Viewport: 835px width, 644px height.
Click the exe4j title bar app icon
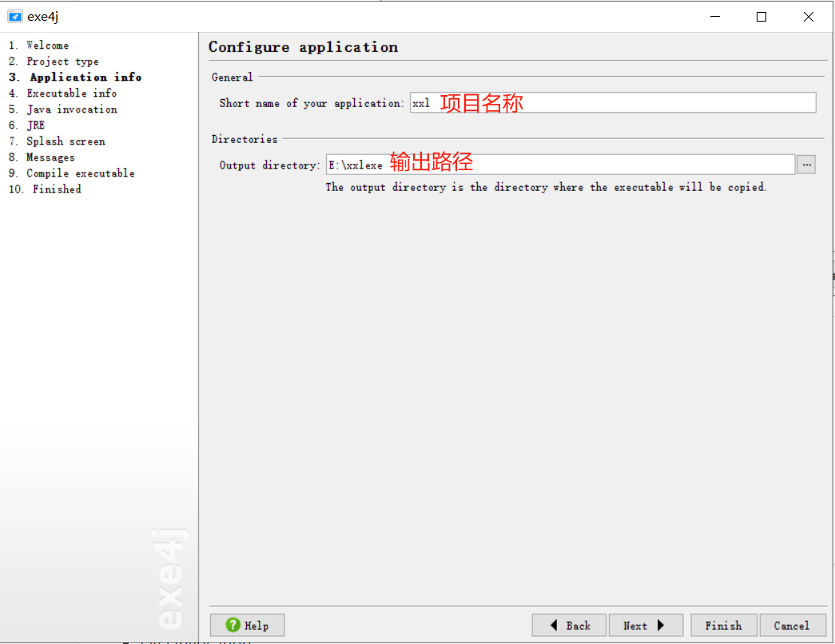point(15,17)
